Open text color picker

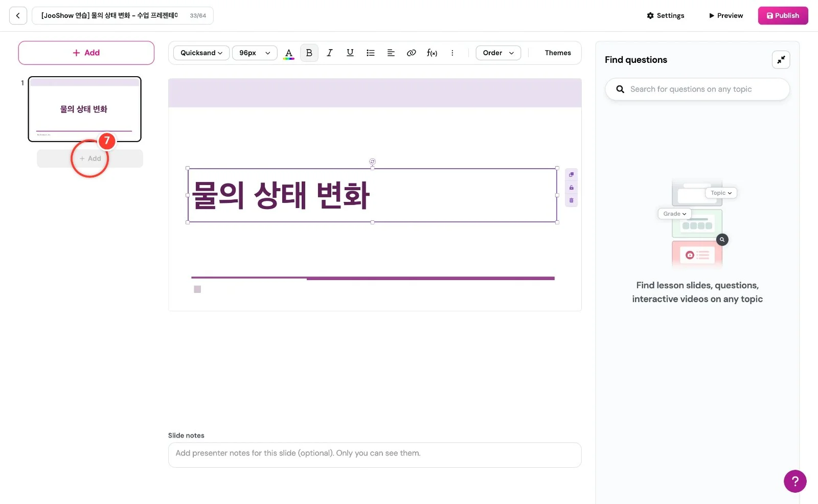click(289, 53)
